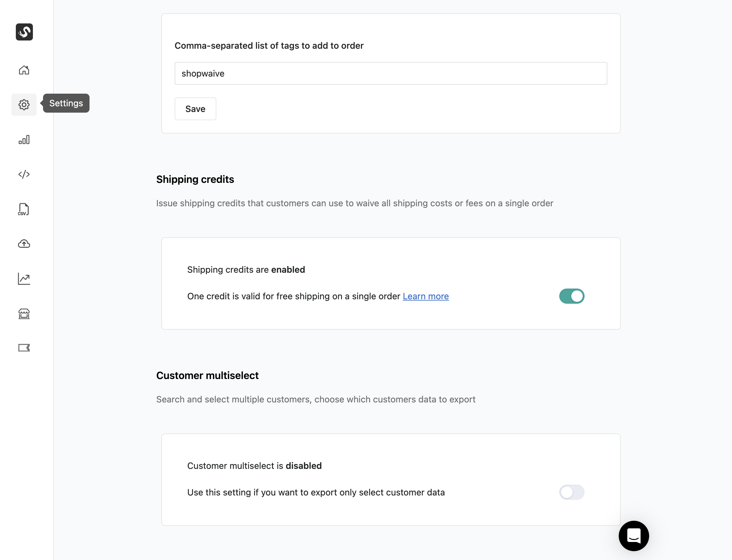Click the Shopwaive logo icon
Viewport: 732px width, 560px height.
pos(24,32)
